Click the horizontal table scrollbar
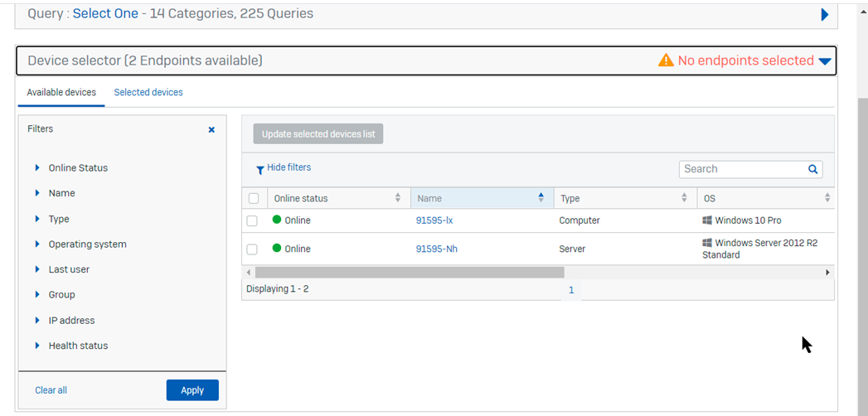Screen dimensions: 868x416 [x=410, y=273]
